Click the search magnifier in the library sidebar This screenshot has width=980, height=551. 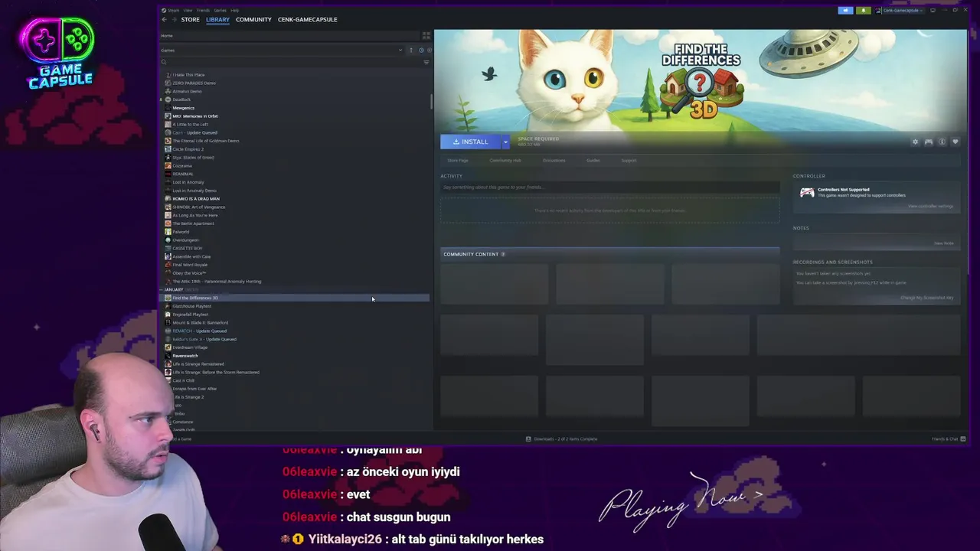click(x=164, y=62)
